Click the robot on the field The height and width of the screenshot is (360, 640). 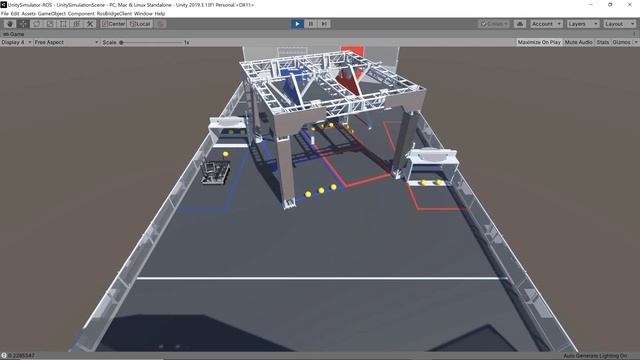pos(216,172)
